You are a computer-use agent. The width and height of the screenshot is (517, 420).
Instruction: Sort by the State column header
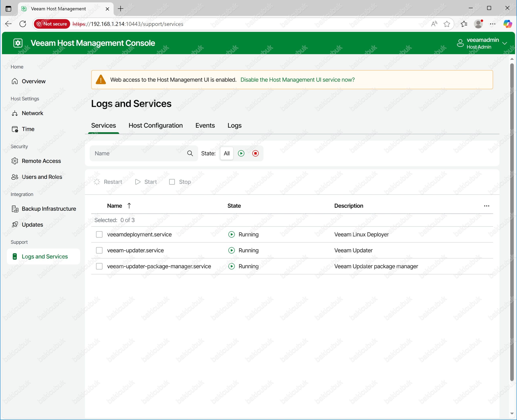point(234,206)
